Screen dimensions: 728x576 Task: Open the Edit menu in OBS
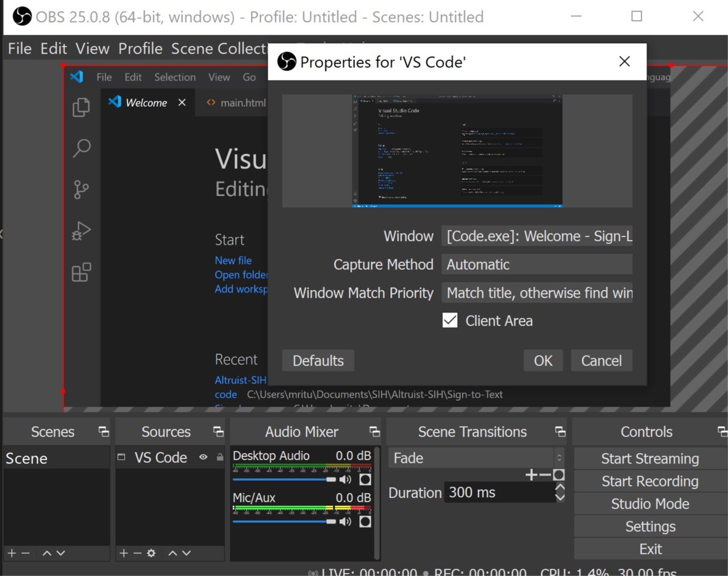54,48
